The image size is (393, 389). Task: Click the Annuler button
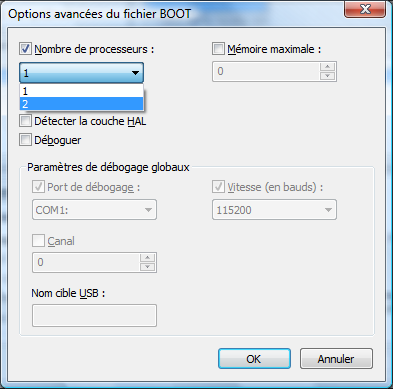336,359
